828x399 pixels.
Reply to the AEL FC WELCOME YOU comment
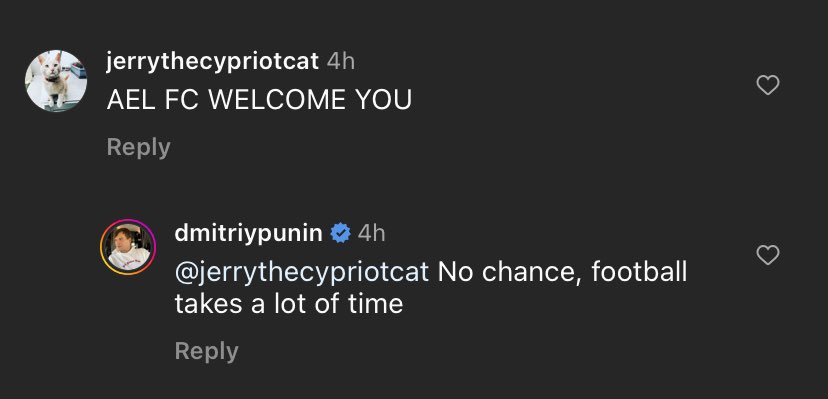138,147
